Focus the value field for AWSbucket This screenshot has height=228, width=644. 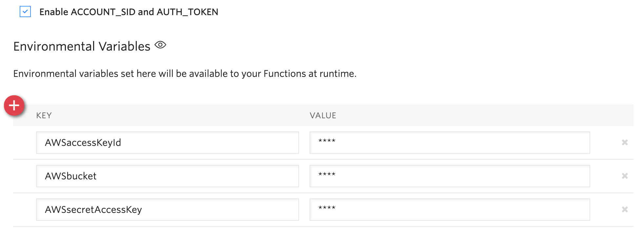[x=449, y=176]
